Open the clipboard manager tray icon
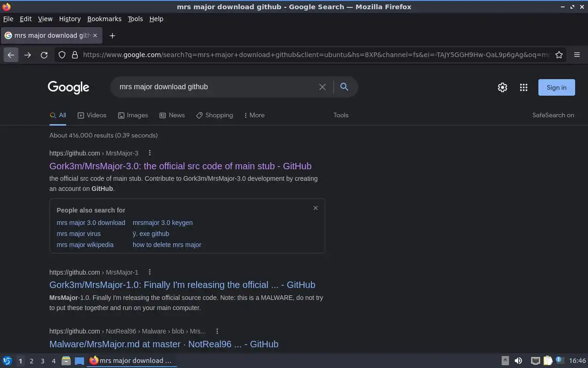The width and height of the screenshot is (588, 368). pyautogui.click(x=548, y=361)
